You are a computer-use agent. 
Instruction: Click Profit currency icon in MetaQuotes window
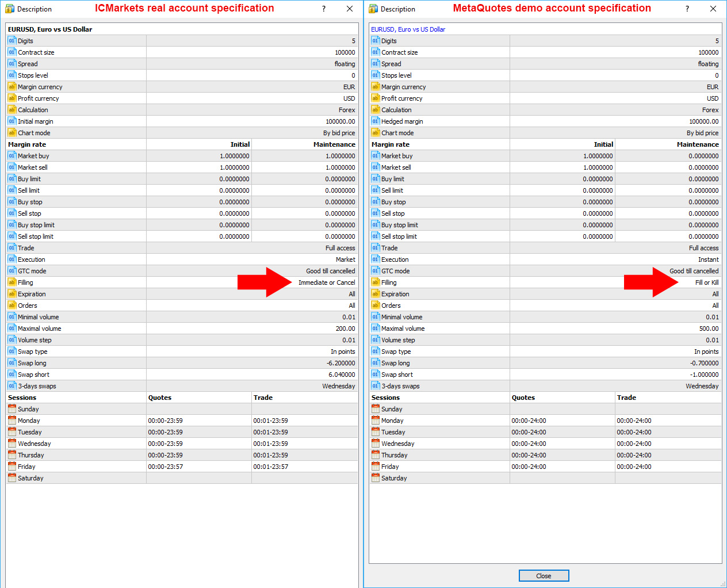point(376,98)
